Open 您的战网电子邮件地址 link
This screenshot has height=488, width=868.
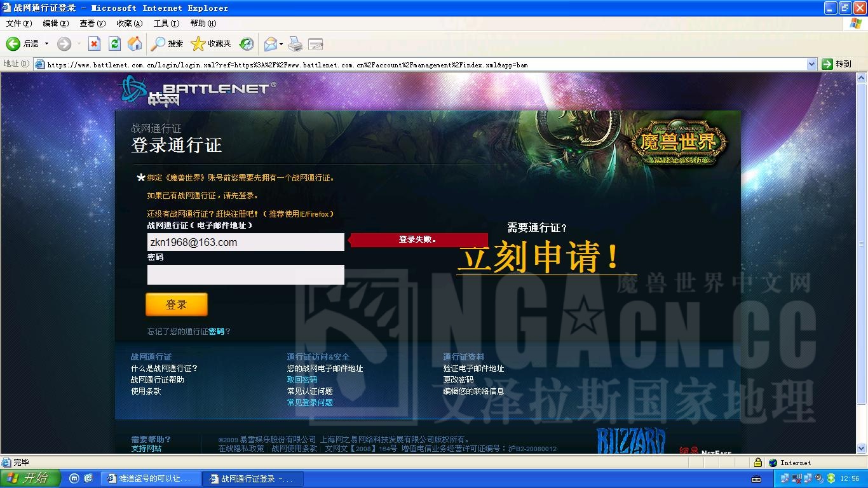click(x=325, y=369)
